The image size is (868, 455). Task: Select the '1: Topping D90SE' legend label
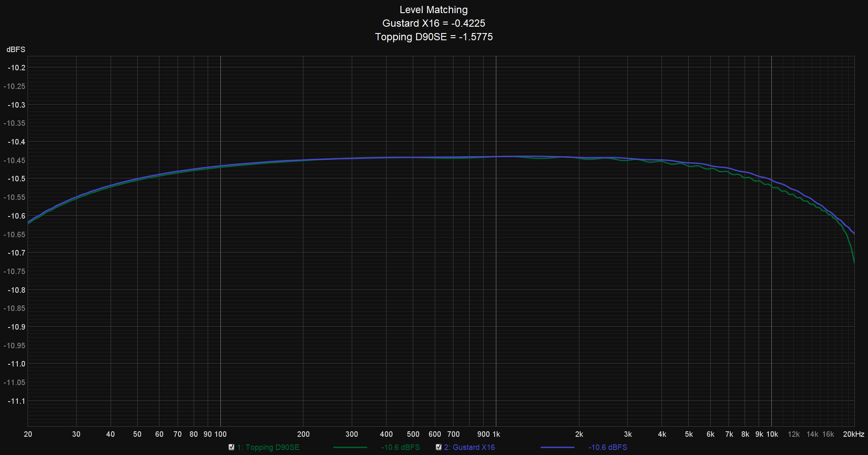coord(268,447)
